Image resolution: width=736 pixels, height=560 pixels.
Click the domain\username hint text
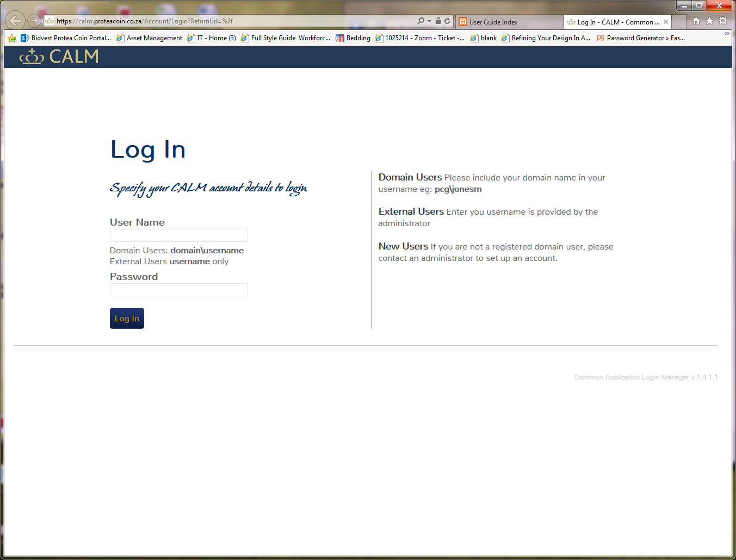(x=207, y=251)
